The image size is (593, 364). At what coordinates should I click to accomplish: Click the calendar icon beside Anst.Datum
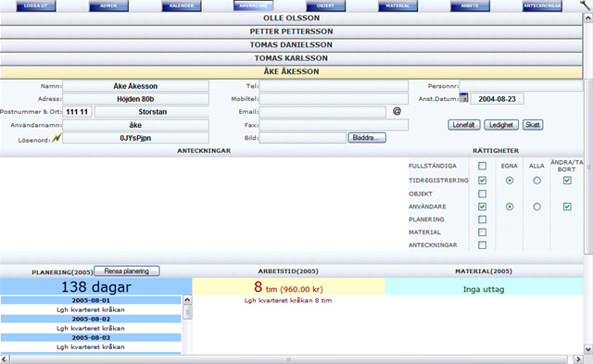point(463,98)
